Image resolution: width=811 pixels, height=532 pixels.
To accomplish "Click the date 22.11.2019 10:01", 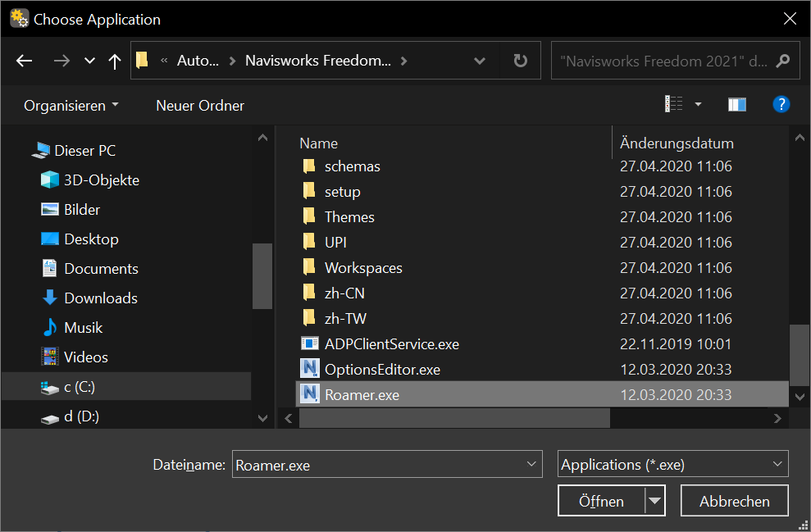I will coord(676,343).
